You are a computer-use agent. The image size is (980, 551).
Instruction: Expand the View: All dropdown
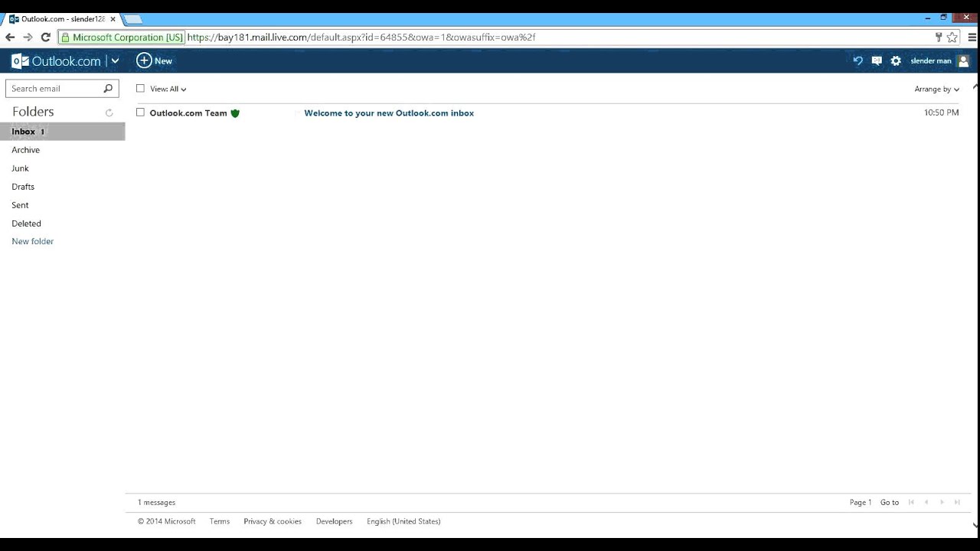pyautogui.click(x=168, y=89)
